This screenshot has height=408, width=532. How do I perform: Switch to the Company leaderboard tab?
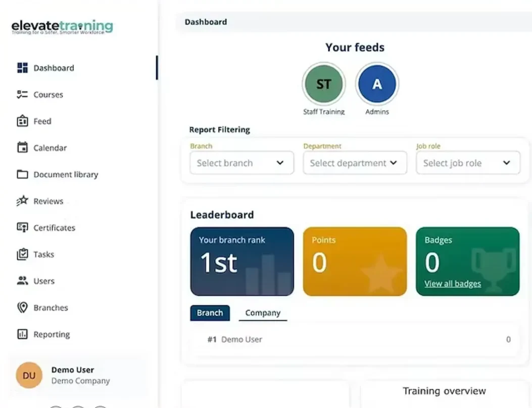pos(263,313)
